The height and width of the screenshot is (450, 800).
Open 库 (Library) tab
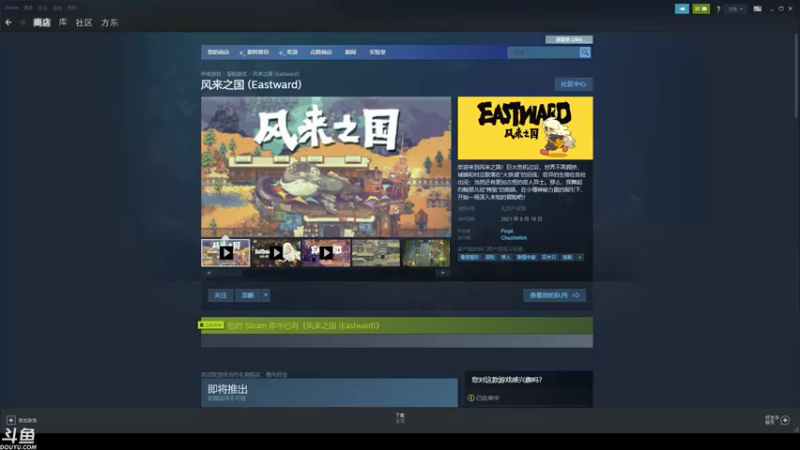click(x=63, y=22)
